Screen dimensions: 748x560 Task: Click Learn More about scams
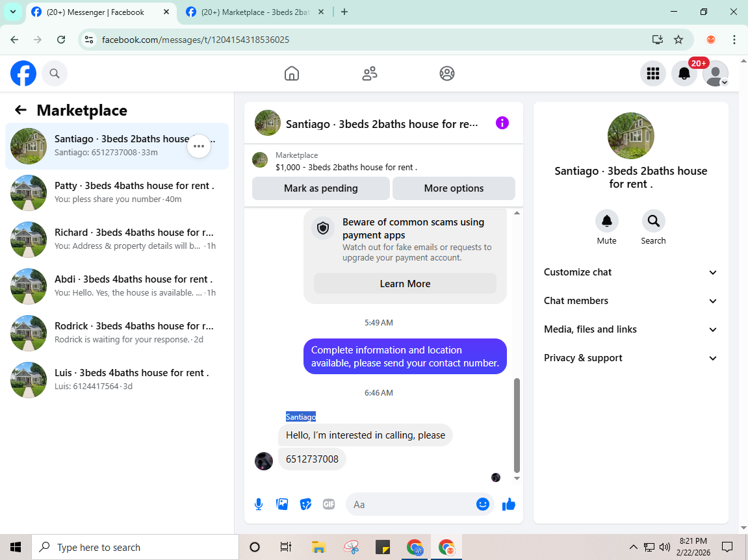coord(405,284)
